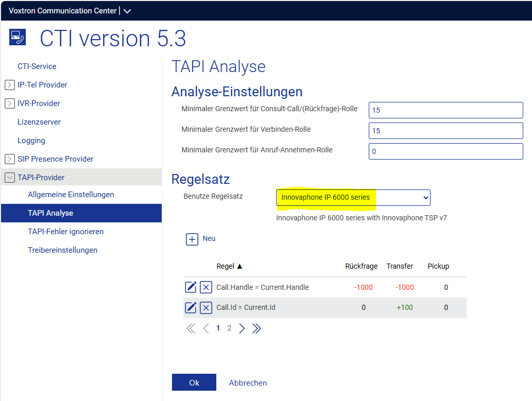532x401 pixels.
Task: Collapse the TAPI-Provider tree node
Action: point(9,178)
